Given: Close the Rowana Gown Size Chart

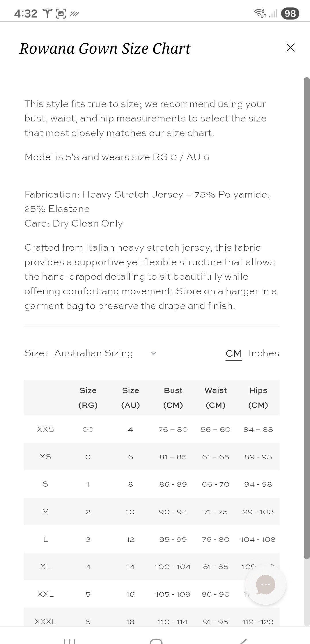Looking at the screenshot, I should [290, 48].
